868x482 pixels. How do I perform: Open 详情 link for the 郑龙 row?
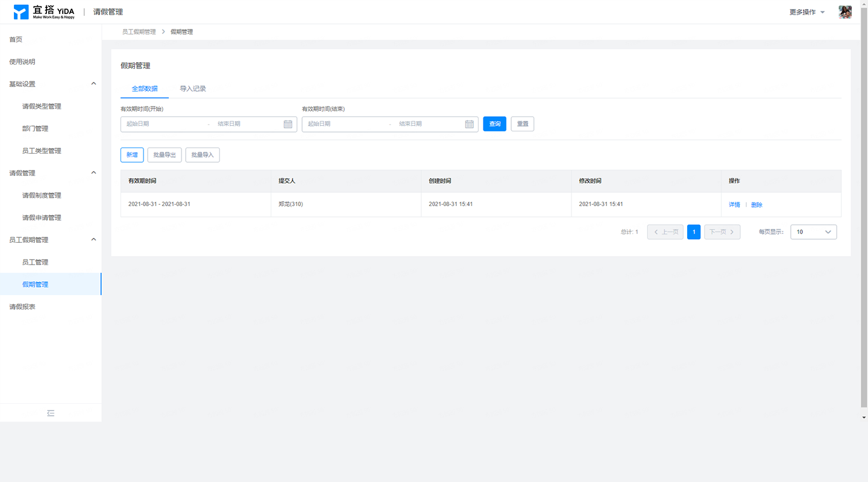click(x=734, y=205)
